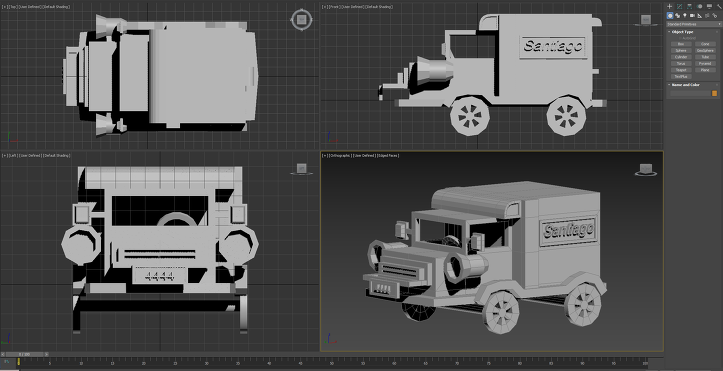Click the Pyramid primitive button
The height and width of the screenshot is (371, 723).
[x=705, y=64]
